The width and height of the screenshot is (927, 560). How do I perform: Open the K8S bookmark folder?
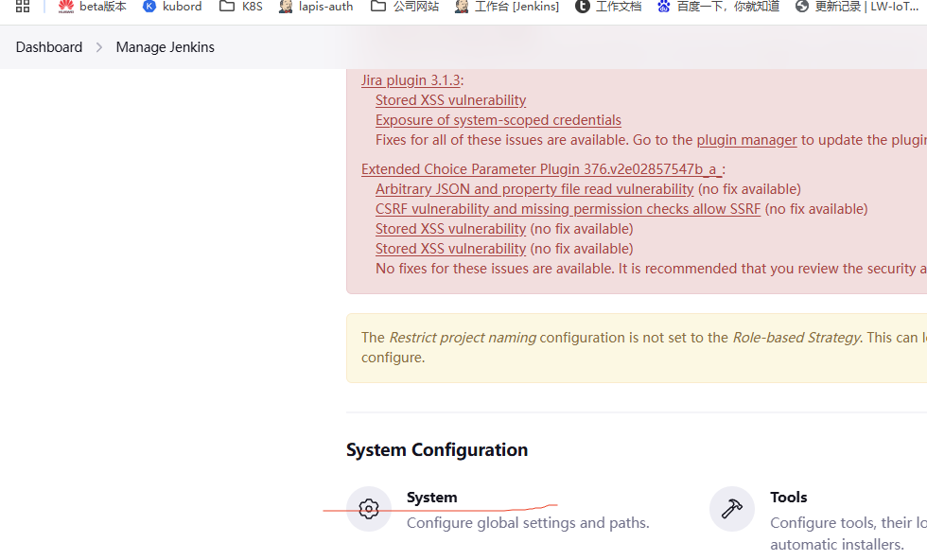[x=240, y=7]
